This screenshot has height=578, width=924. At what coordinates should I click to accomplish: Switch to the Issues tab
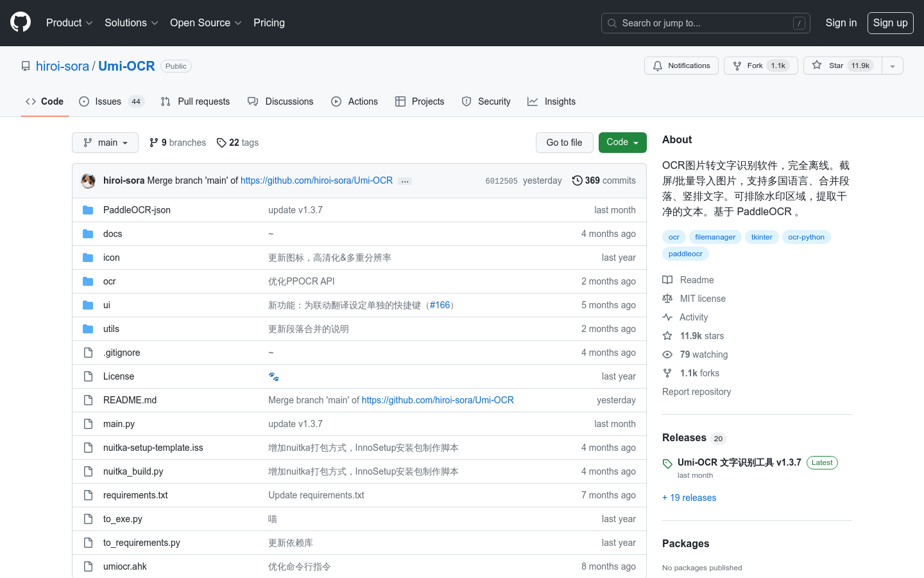112,101
